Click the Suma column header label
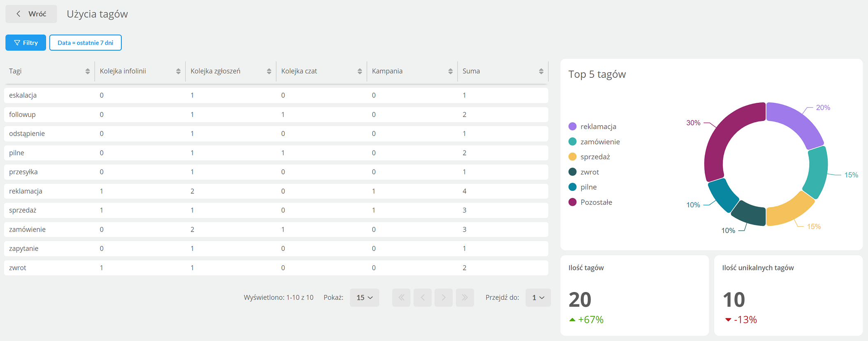This screenshot has width=868, height=341. pyautogui.click(x=471, y=71)
